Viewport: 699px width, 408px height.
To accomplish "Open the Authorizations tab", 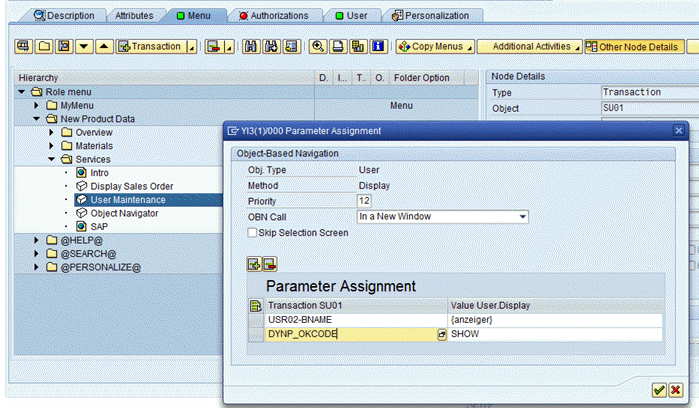I will (274, 16).
